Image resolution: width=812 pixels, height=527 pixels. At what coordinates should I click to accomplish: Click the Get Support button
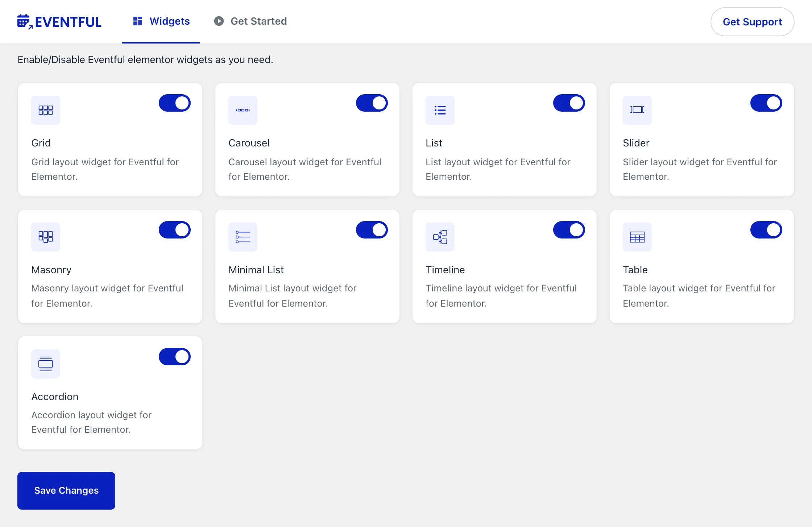pos(752,22)
